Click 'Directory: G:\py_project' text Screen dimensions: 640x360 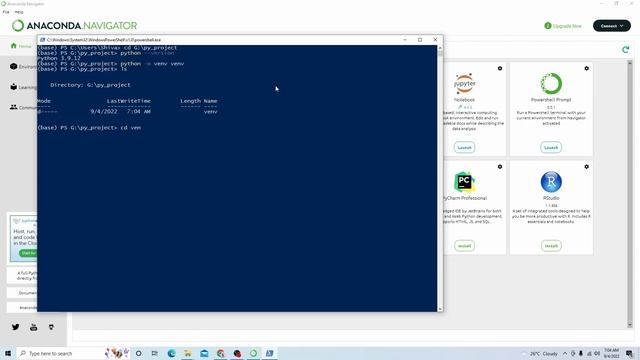pyautogui.click(x=90, y=85)
